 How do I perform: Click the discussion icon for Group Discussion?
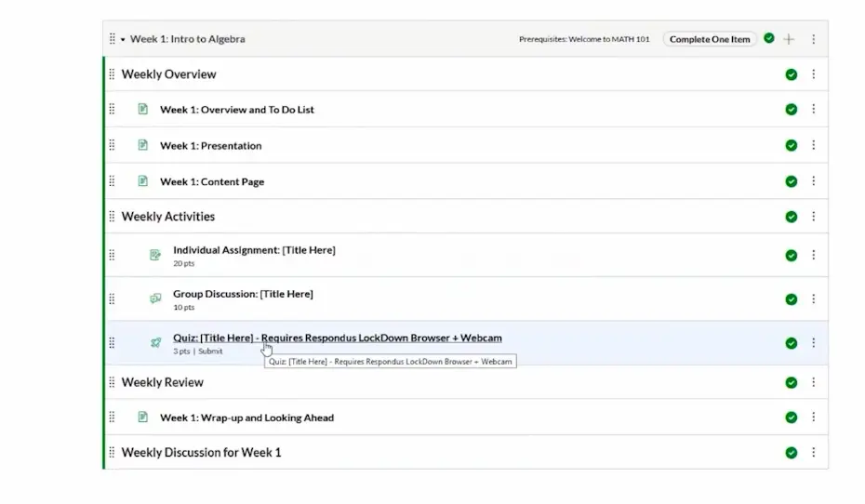coord(155,298)
